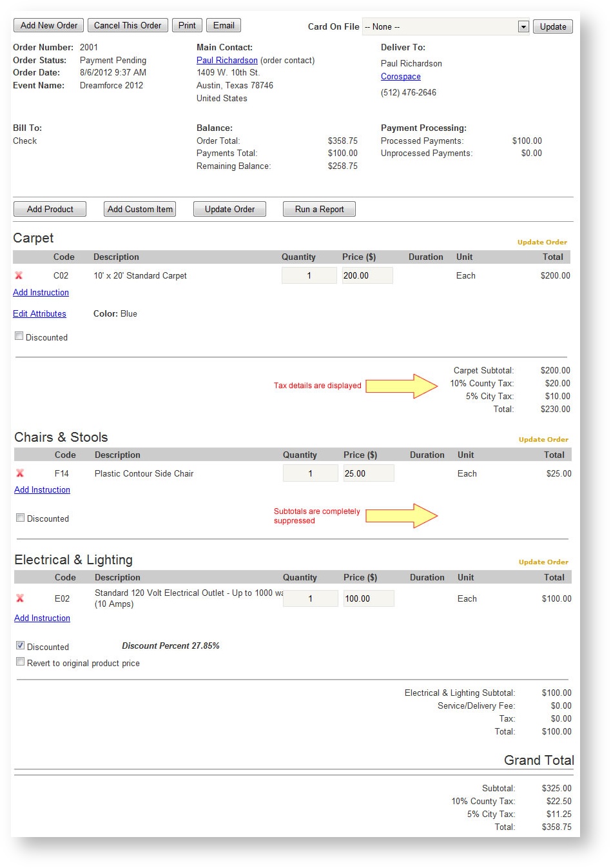Click Add Custom Item
This screenshot has height=868, width=611.
pos(139,208)
